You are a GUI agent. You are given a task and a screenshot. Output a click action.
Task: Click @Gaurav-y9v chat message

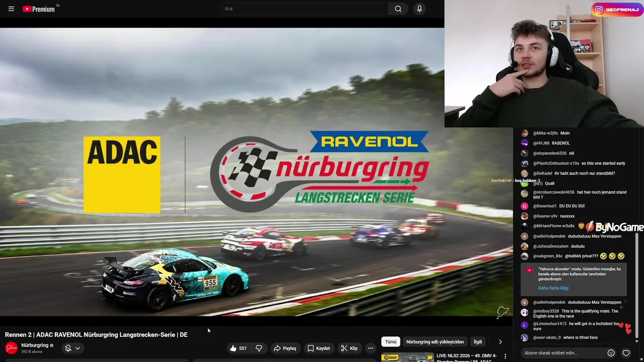click(567, 216)
